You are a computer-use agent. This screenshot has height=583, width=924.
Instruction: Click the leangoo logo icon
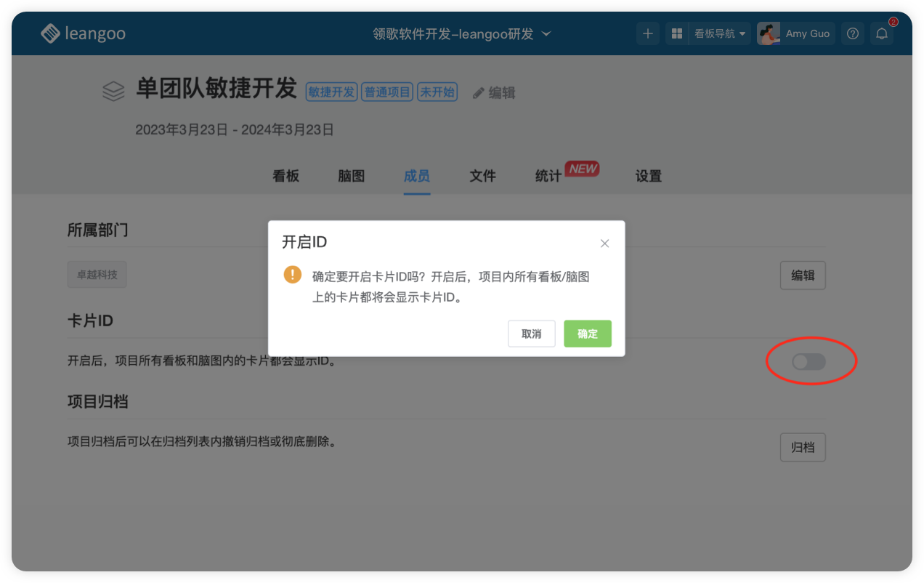50,33
